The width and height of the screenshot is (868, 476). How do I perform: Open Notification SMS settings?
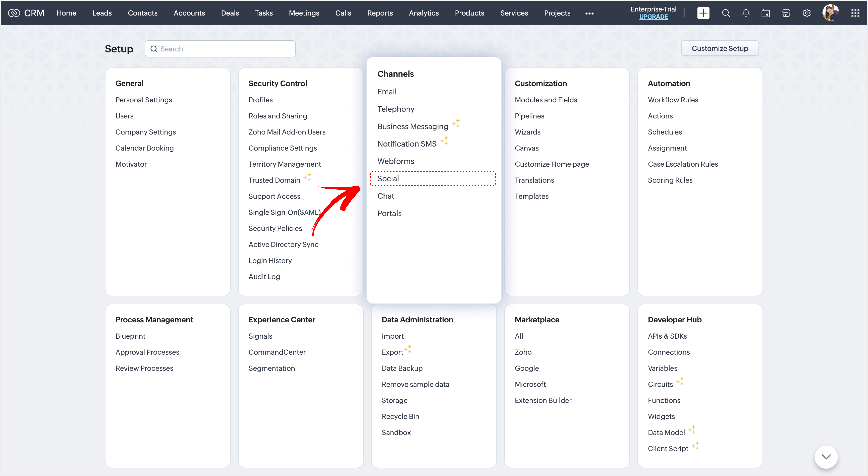coord(407,144)
